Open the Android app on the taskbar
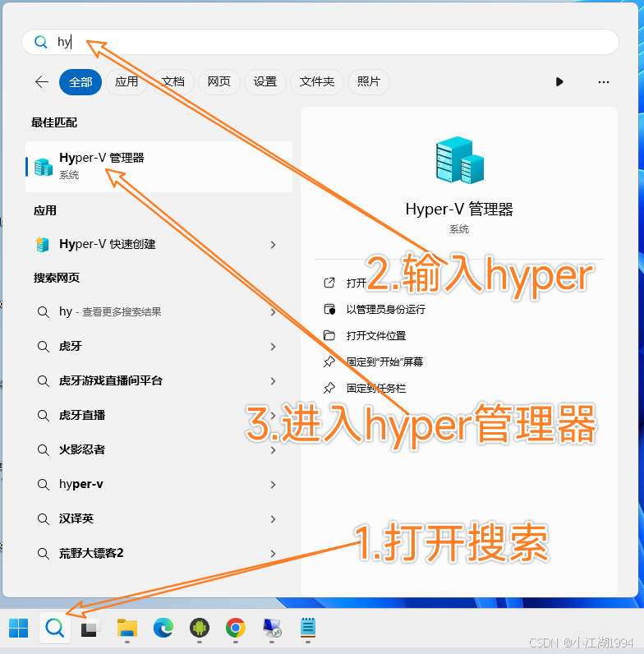The height and width of the screenshot is (654, 644). [x=200, y=628]
